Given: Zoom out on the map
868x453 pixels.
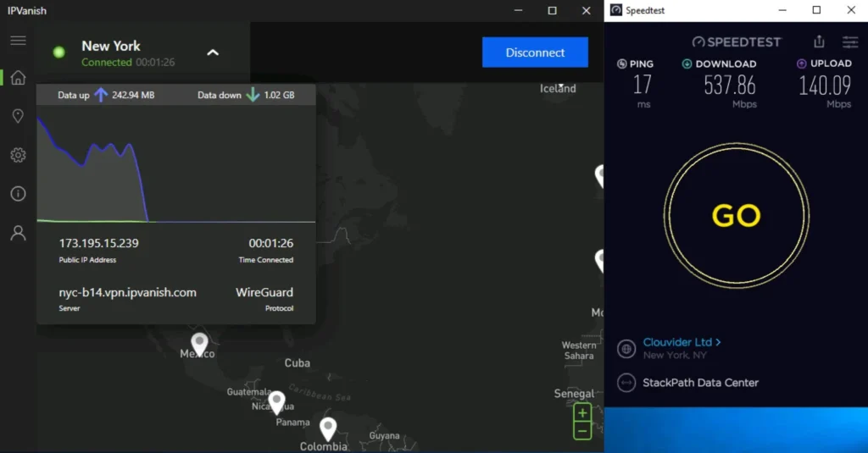Looking at the screenshot, I should [x=581, y=431].
